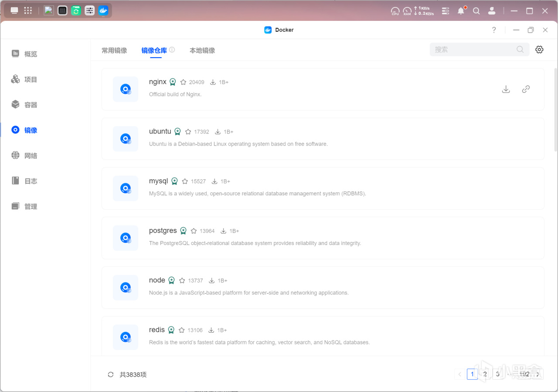Switch to the 本地镜像 tab
Viewport: 558px width, 392px height.
[202, 50]
